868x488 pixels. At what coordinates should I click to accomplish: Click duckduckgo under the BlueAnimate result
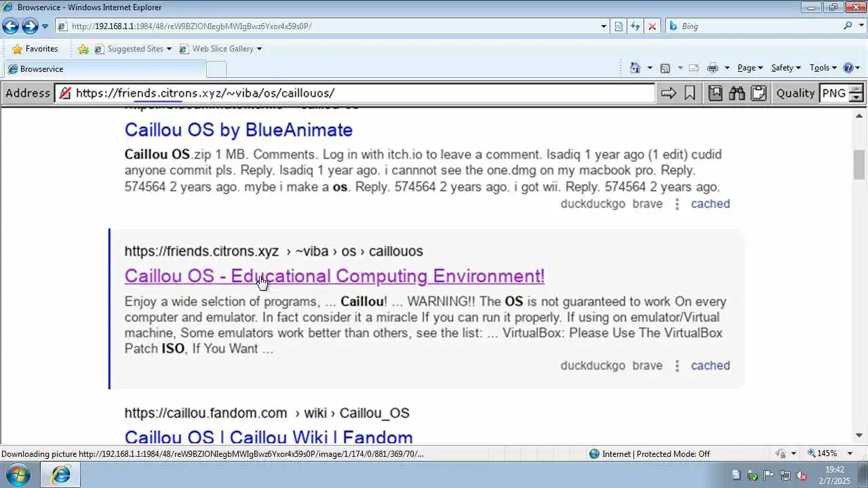pyautogui.click(x=593, y=204)
